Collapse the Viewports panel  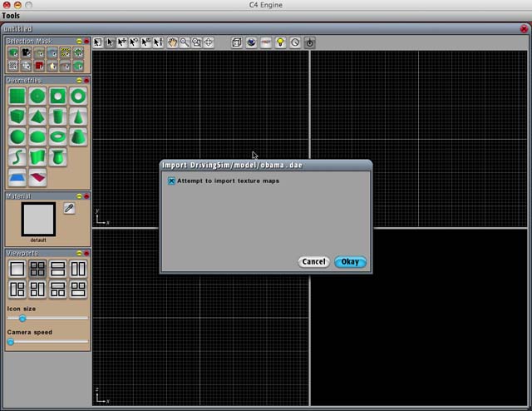pos(78,253)
